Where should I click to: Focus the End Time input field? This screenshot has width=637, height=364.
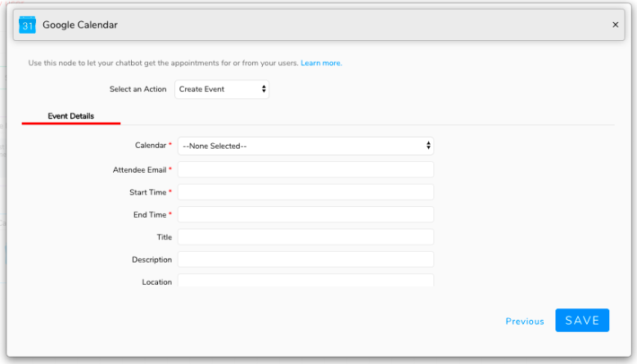[305, 214]
